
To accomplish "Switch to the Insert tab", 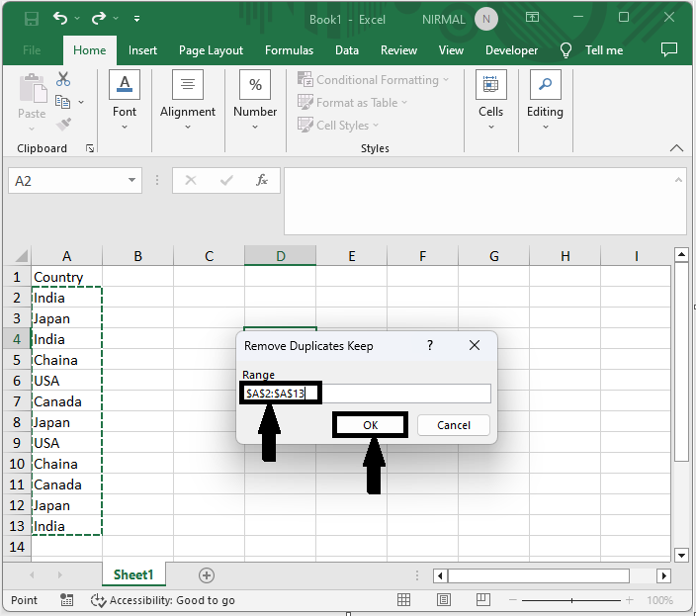I will tap(142, 50).
